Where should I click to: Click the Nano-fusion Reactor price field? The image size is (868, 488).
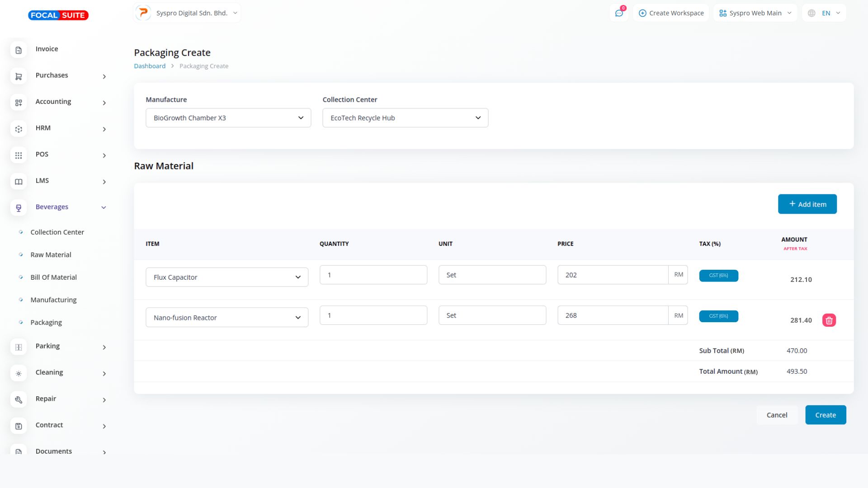pyautogui.click(x=613, y=315)
